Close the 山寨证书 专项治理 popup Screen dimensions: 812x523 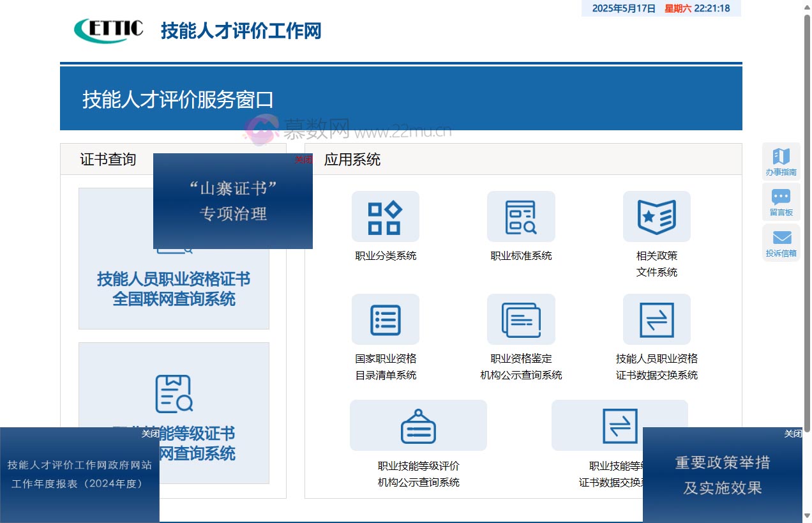click(x=304, y=158)
